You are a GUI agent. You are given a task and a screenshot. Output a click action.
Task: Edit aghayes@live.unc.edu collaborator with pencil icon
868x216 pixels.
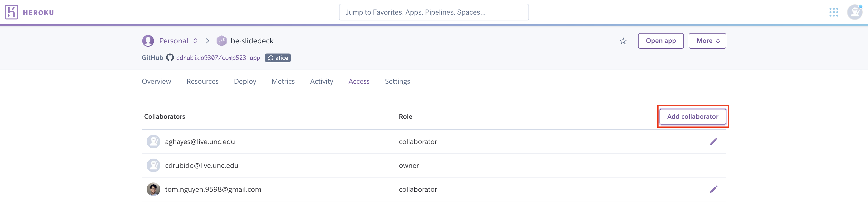click(x=713, y=142)
